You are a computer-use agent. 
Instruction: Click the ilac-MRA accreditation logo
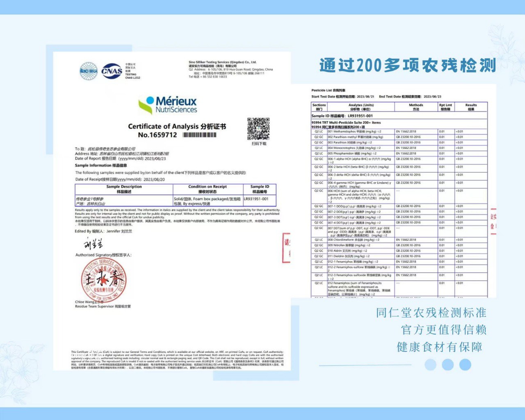pos(89,71)
